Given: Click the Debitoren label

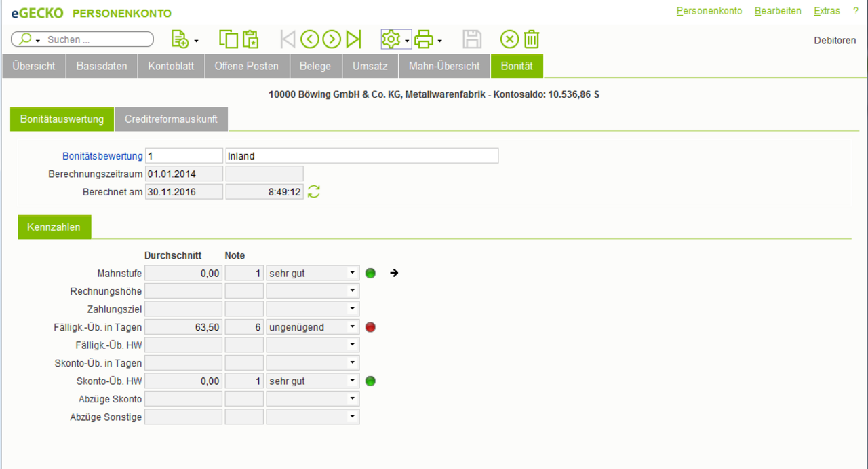Looking at the screenshot, I should pos(835,41).
